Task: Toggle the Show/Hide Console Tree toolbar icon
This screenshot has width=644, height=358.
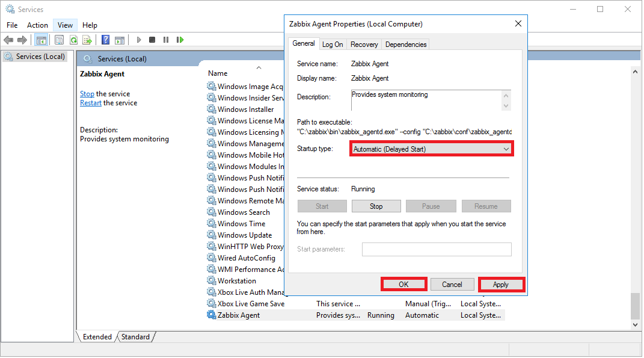Action: [41, 40]
